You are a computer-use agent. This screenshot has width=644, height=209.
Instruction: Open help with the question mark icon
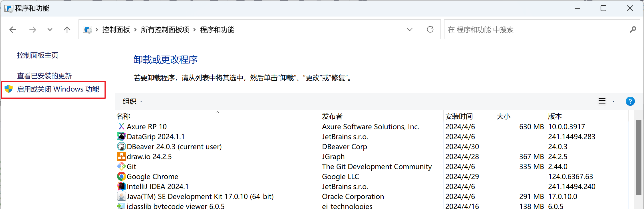point(630,101)
